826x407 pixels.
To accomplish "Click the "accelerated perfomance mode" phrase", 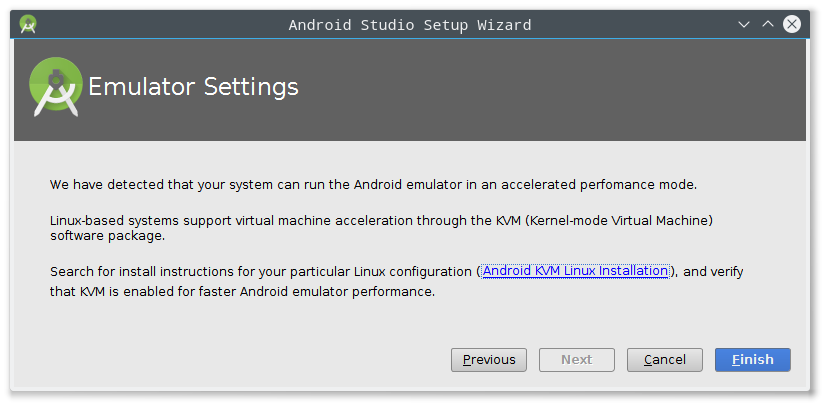I will 599,185.
